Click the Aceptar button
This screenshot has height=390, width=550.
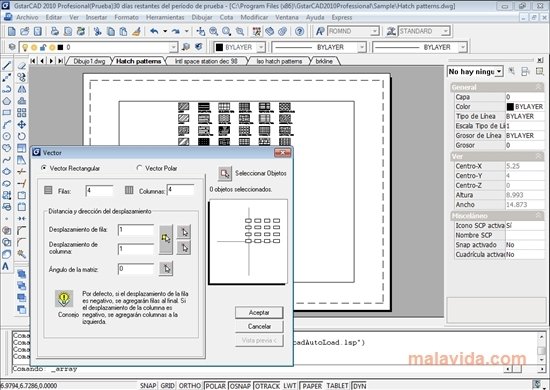[259, 312]
